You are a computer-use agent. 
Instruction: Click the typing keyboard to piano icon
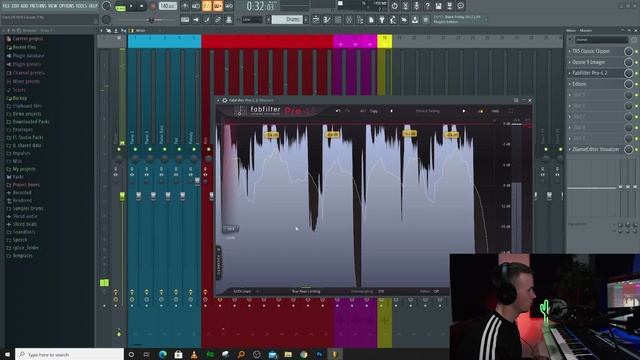(x=185, y=20)
